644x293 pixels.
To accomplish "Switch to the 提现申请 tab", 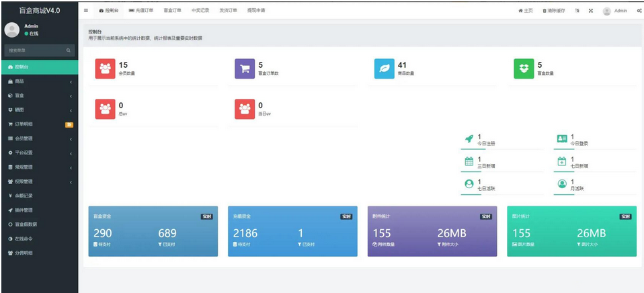I will 256,11.
